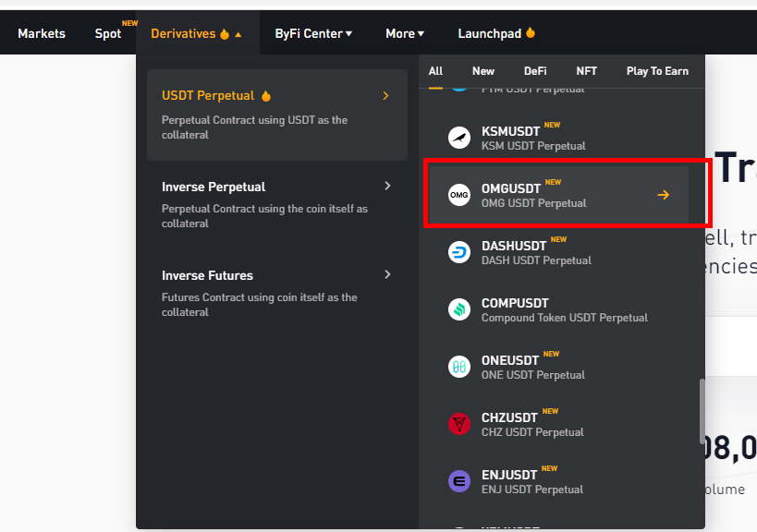The width and height of the screenshot is (757, 532).
Task: Click the NEW badge next to DASHUSDT
Action: tap(558, 239)
